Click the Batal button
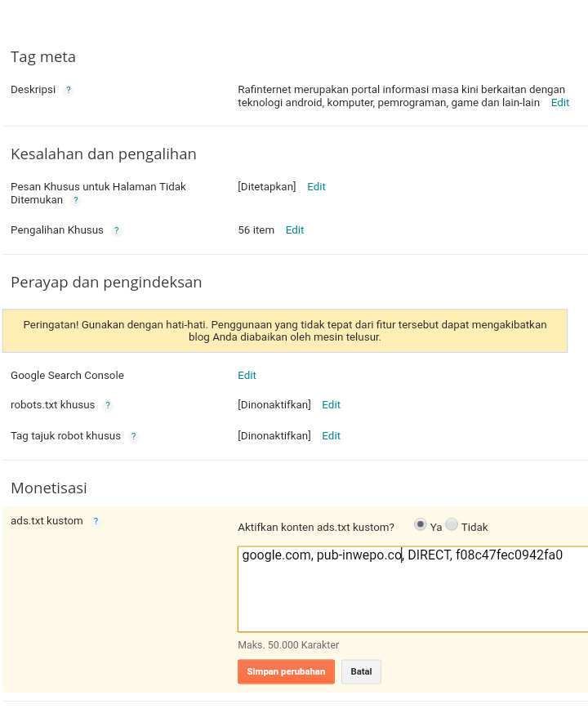Screen dimensions: 588x722 pyautogui.click(x=361, y=671)
